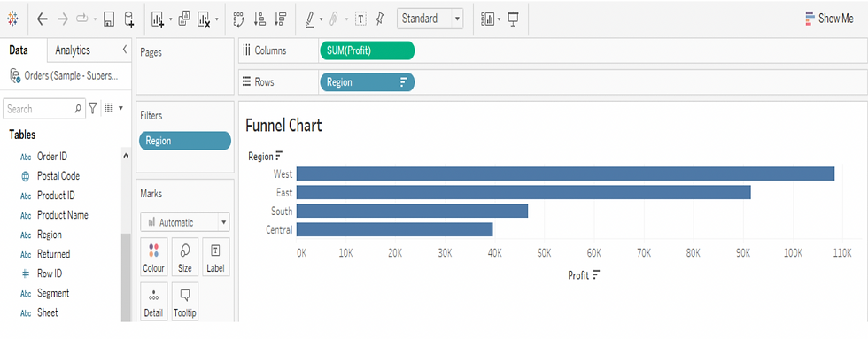Screen dimensions: 868x339
Task: Click the sort icon next to Region header
Action: 279,156
